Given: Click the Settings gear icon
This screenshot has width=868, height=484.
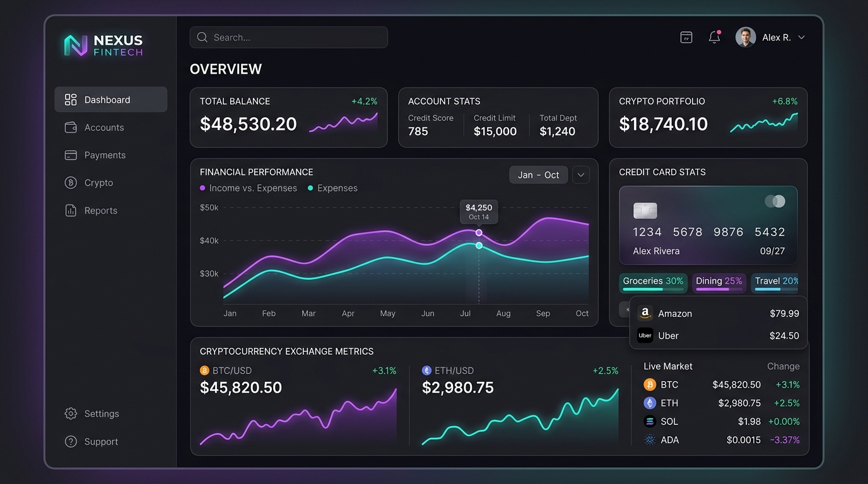Looking at the screenshot, I should [x=71, y=413].
